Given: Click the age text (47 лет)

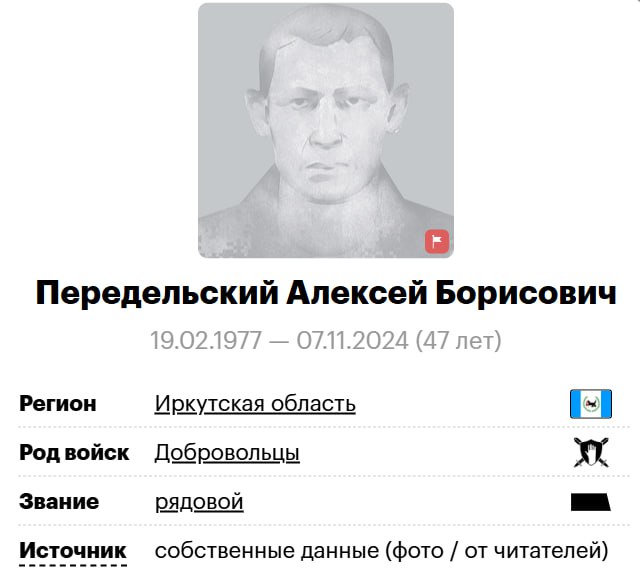Looking at the screenshot, I should coord(458,341).
